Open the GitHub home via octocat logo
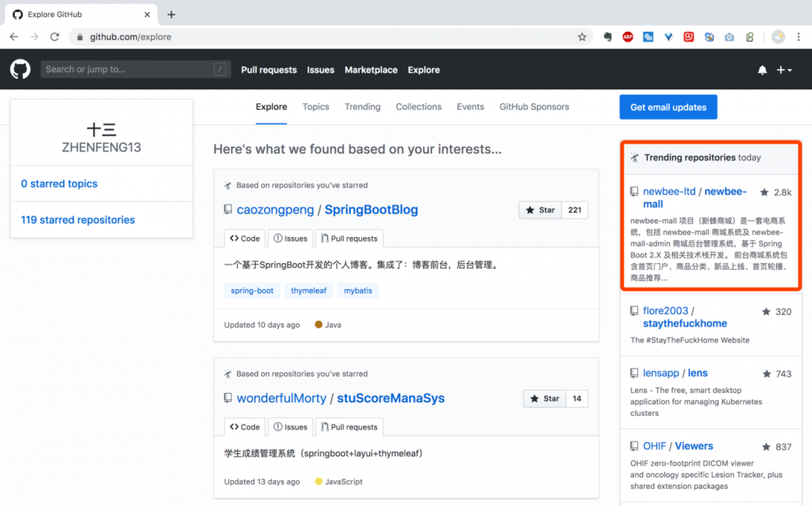Screen dimensions: 812x506 (19, 69)
